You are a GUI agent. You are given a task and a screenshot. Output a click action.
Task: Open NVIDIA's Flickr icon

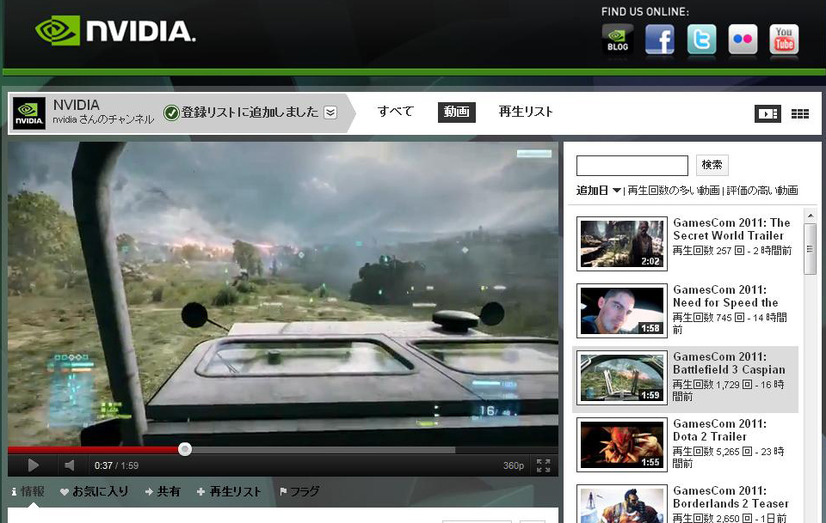tap(743, 39)
